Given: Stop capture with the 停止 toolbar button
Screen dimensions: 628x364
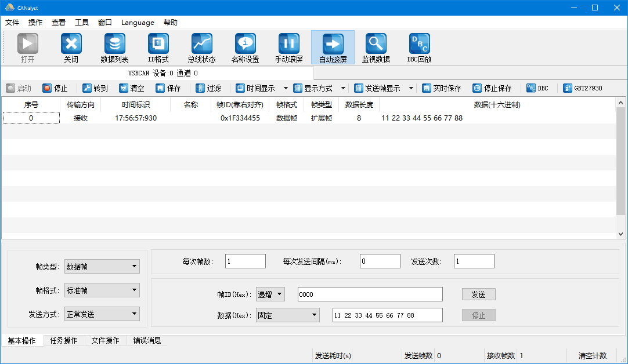Looking at the screenshot, I should 55,88.
